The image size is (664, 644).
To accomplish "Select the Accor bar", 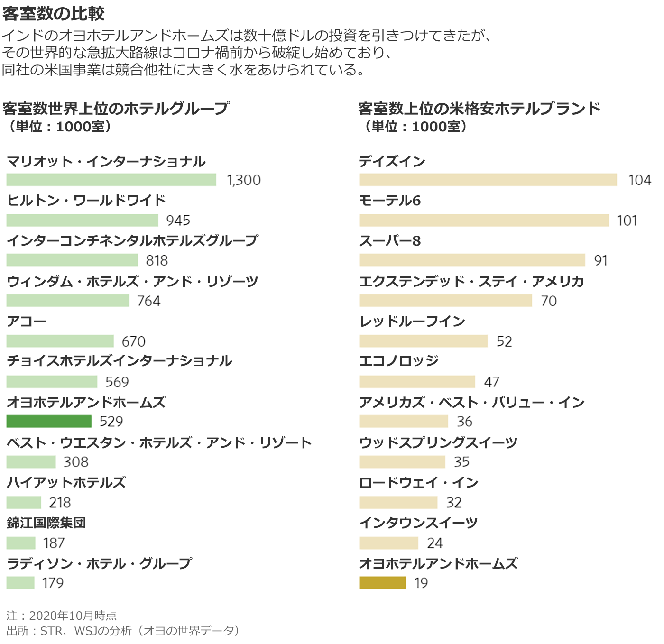I will click(60, 341).
